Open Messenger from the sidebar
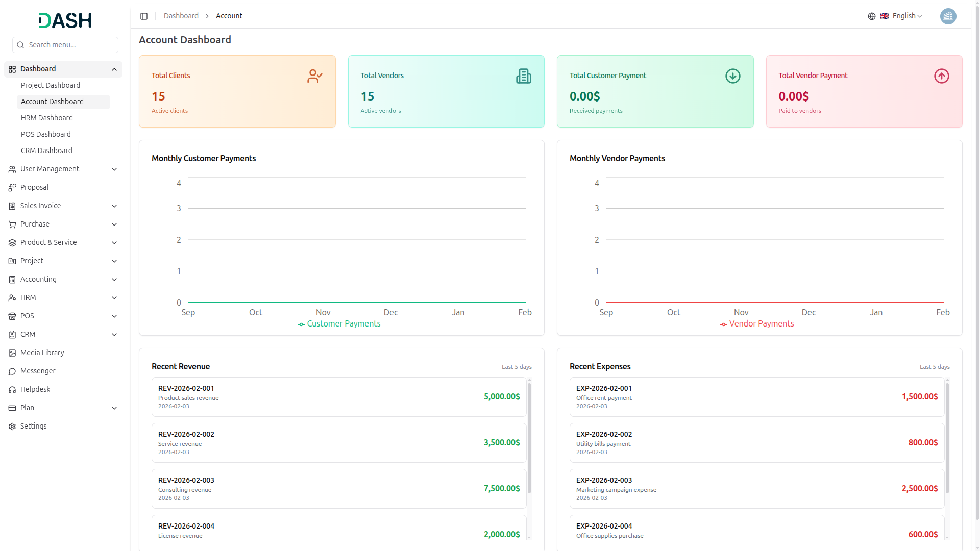The image size is (980, 551). pyautogui.click(x=38, y=371)
